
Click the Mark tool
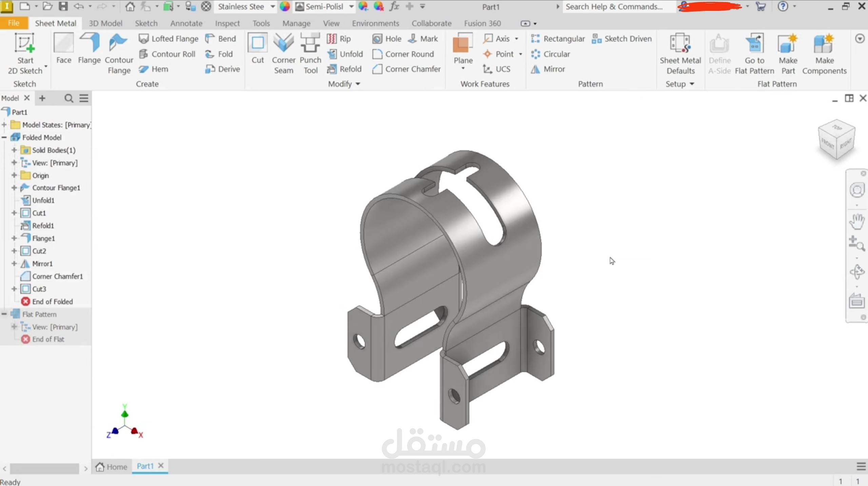coord(423,39)
